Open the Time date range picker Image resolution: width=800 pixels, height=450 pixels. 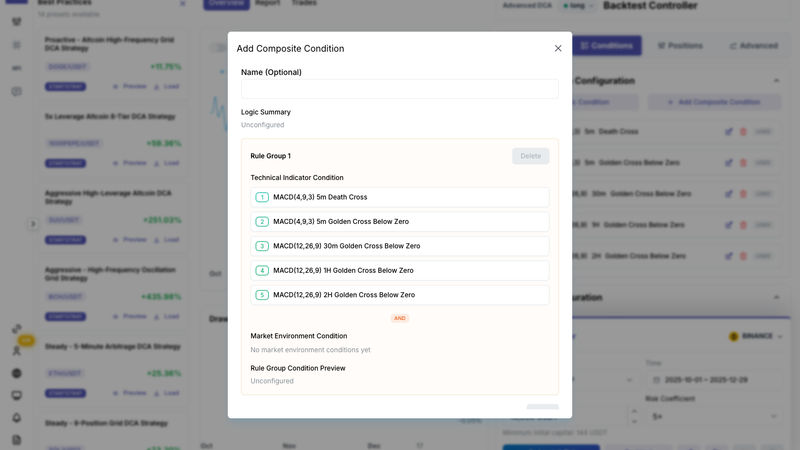pos(714,380)
